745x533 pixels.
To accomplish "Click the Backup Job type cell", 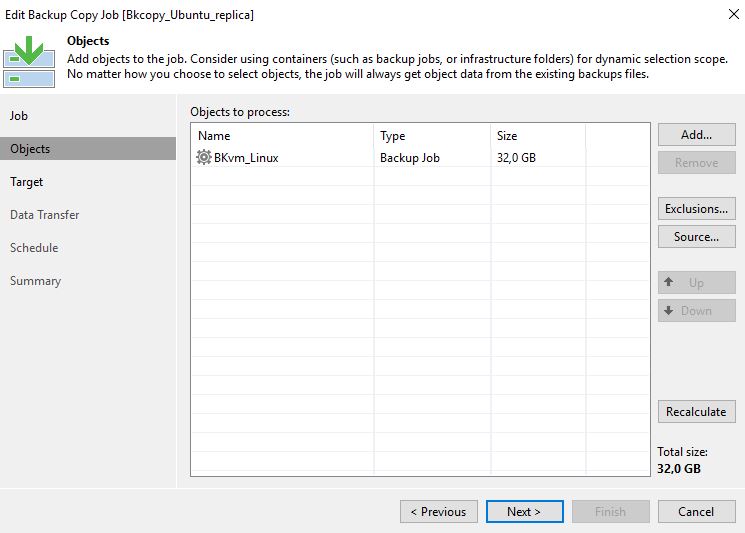I will point(410,158).
